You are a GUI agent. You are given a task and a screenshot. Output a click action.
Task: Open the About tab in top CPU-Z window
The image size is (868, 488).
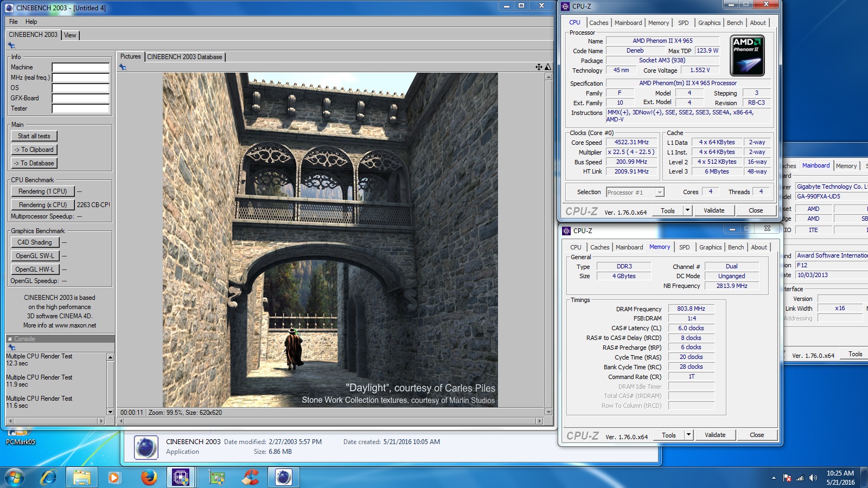758,23
